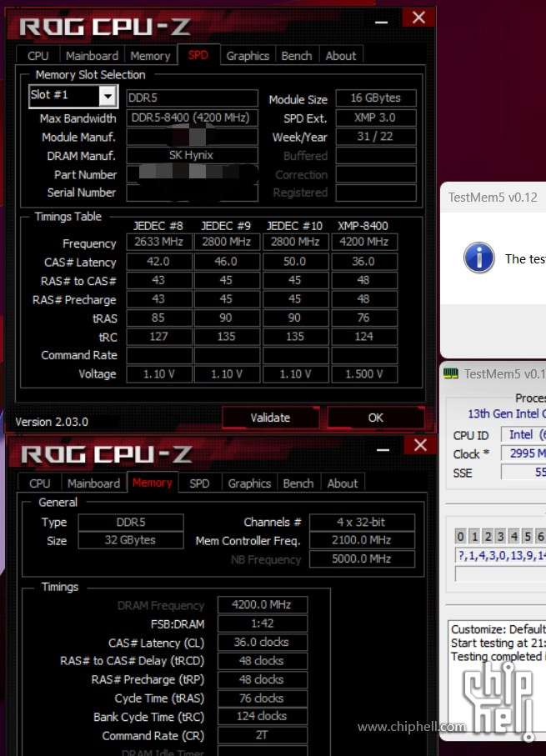Click the 31 / 22 Week/Year value
Viewport: 546px width, 756px height.
pos(376,137)
